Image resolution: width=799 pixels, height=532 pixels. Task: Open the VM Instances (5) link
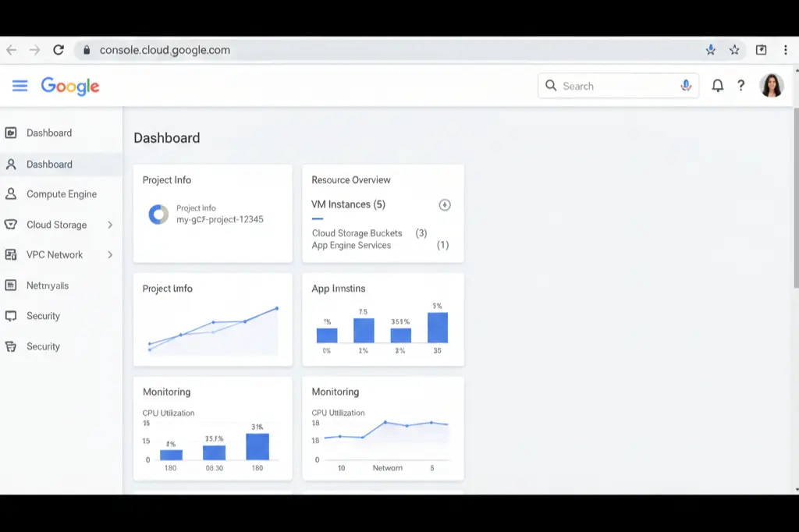[x=348, y=204]
